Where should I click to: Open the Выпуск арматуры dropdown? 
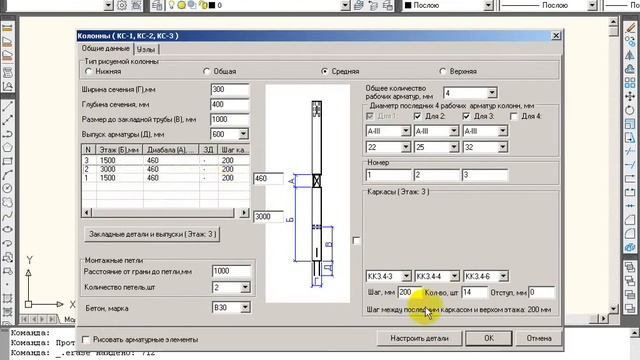(243, 134)
